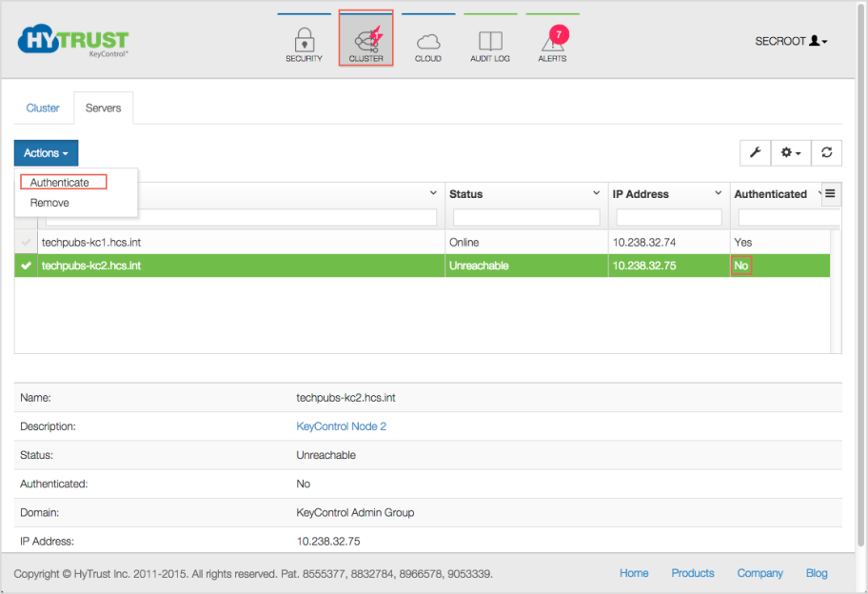Open the Company footer link
868x594 pixels.
click(x=759, y=573)
